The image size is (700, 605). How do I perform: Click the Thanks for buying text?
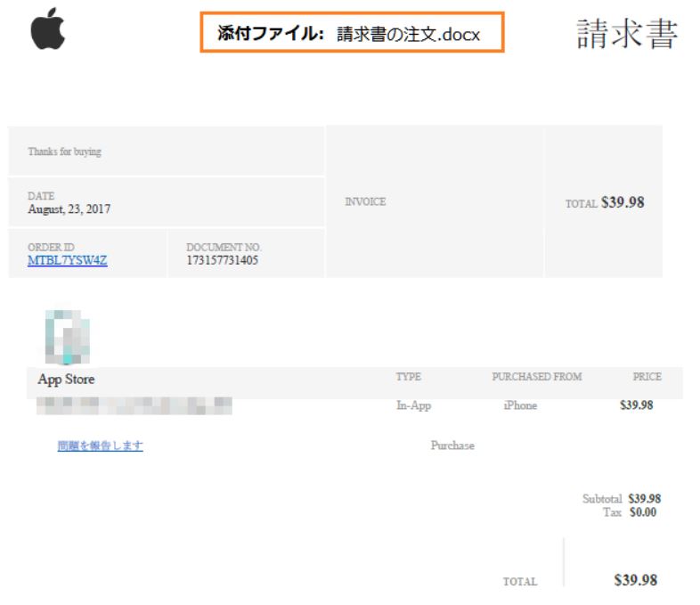(65, 151)
